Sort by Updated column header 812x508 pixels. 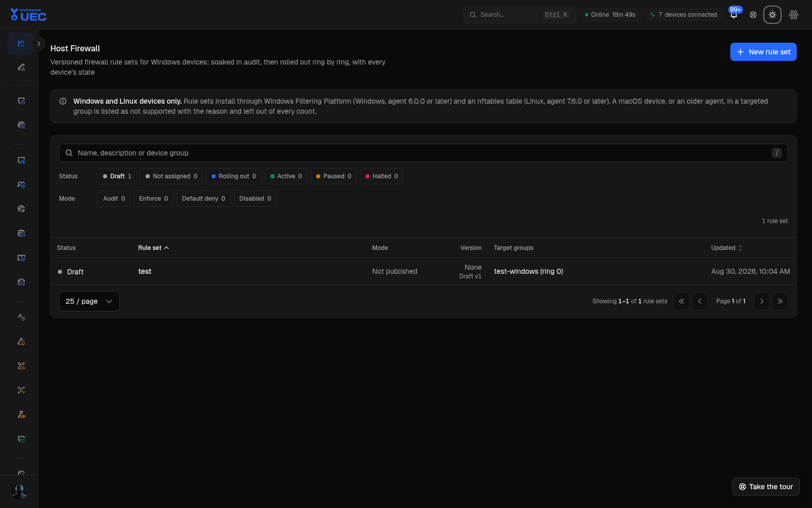point(727,248)
